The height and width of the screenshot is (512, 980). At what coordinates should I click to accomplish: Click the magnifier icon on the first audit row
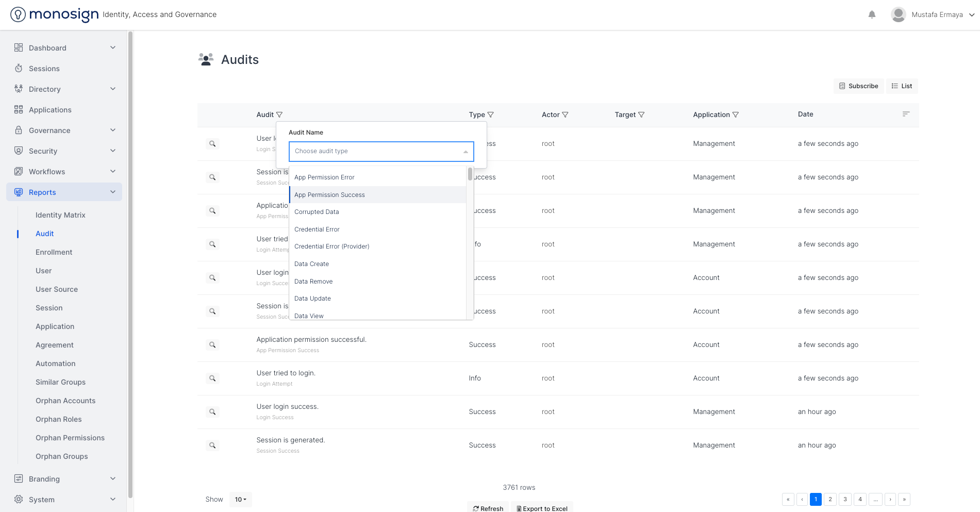coord(212,144)
